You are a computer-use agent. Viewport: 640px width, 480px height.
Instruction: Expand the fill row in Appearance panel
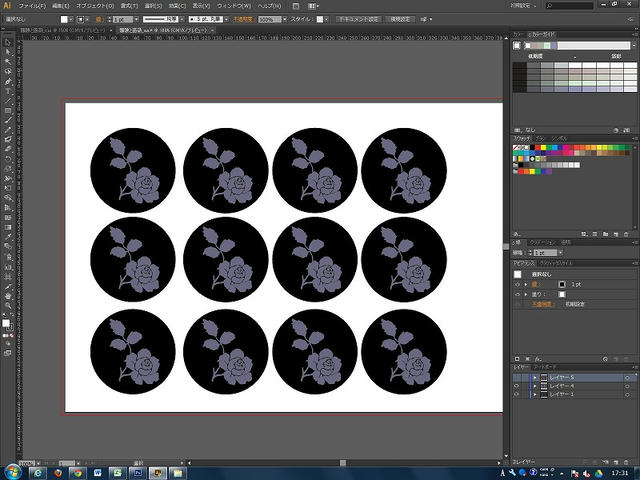pyautogui.click(x=526, y=294)
